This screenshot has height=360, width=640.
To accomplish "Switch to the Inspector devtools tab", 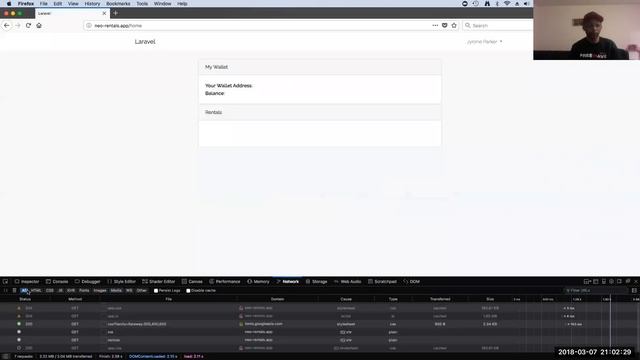I will pyautogui.click(x=27, y=281).
